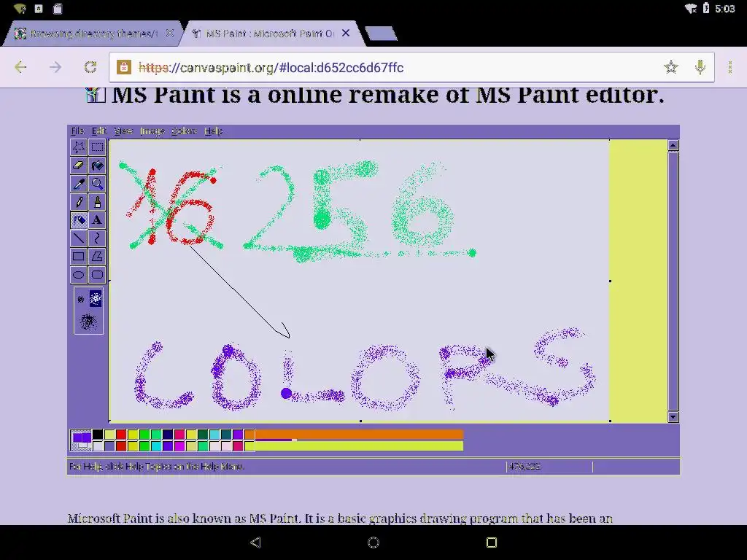The width and height of the screenshot is (747, 560).
Task: Close the Browsing directory themes tab
Action: coord(169,34)
